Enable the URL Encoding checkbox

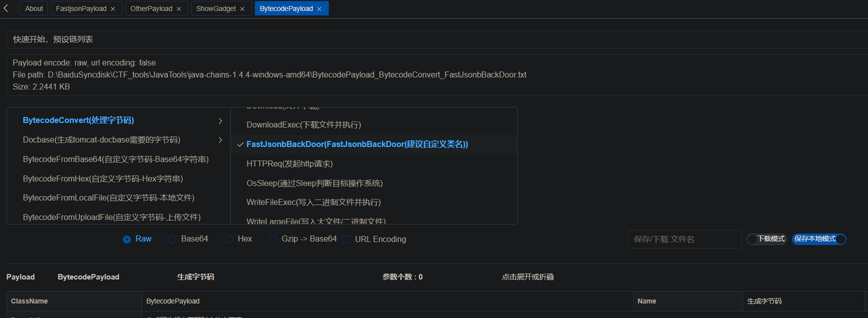tap(346, 239)
